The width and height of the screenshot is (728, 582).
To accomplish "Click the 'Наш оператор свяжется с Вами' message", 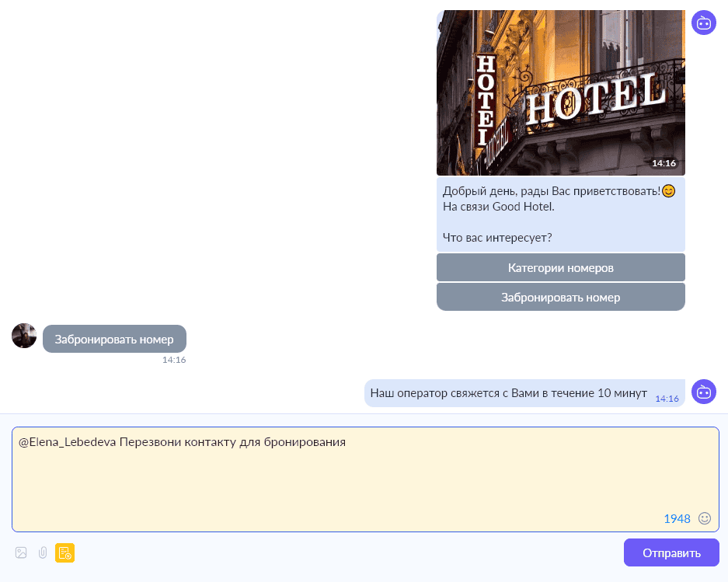I will (524, 393).
